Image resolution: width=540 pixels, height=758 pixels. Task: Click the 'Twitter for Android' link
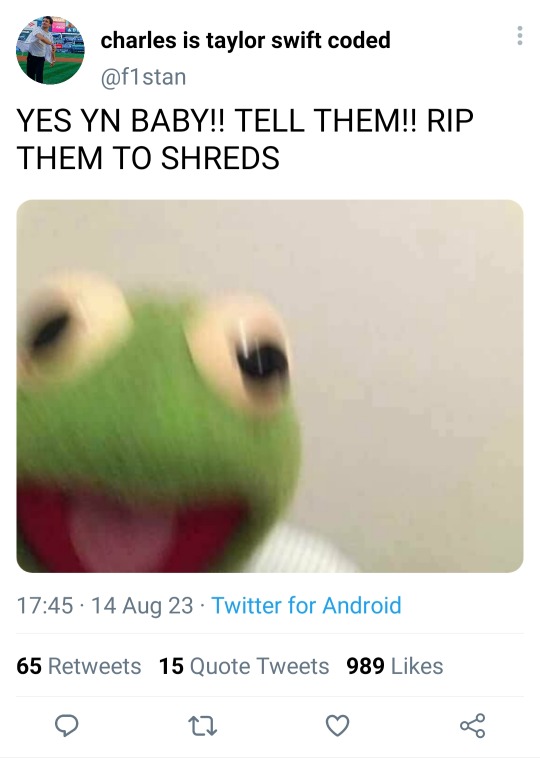[306, 605]
